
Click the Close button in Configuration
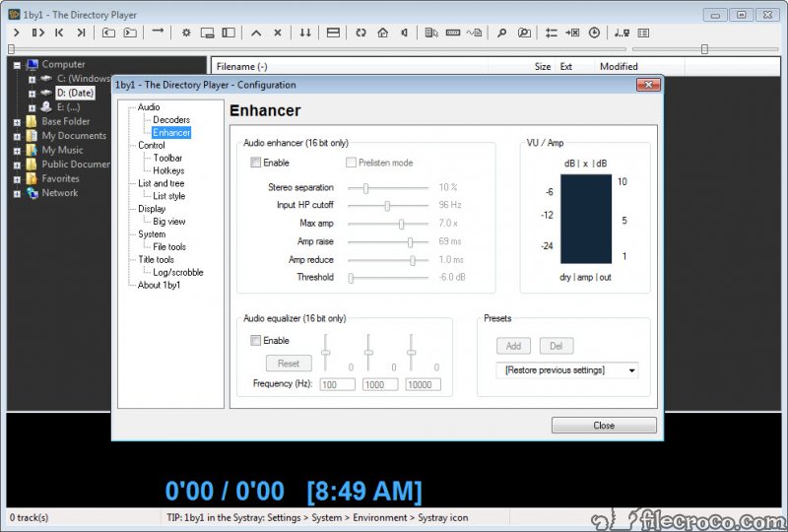(604, 426)
